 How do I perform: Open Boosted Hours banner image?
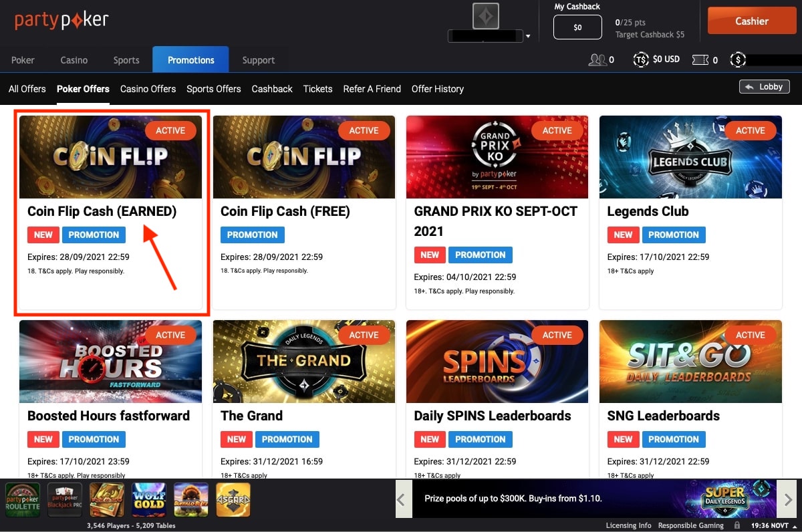coord(110,362)
